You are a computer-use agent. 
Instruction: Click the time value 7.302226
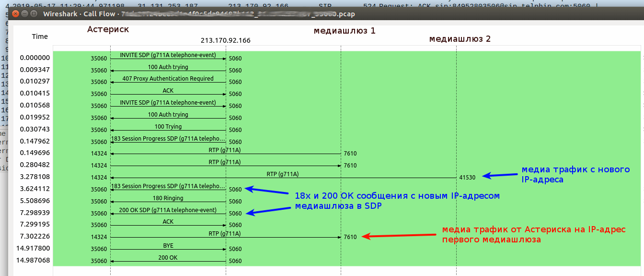(x=35, y=236)
